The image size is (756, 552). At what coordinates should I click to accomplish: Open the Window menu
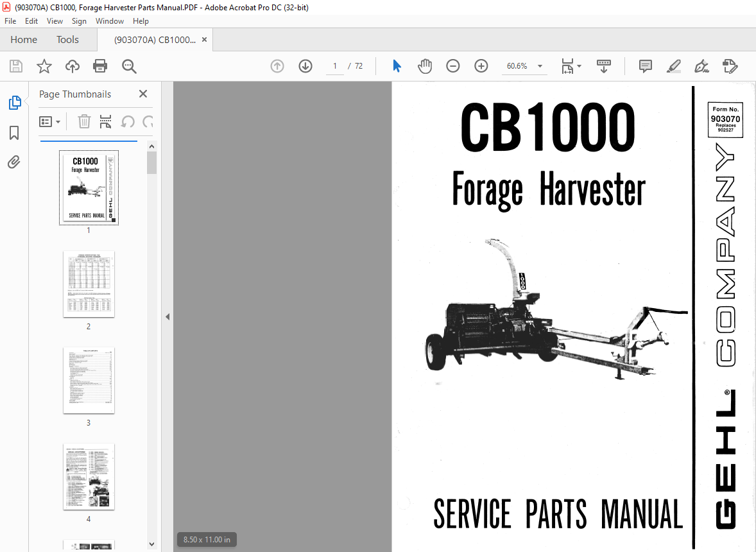tap(110, 21)
